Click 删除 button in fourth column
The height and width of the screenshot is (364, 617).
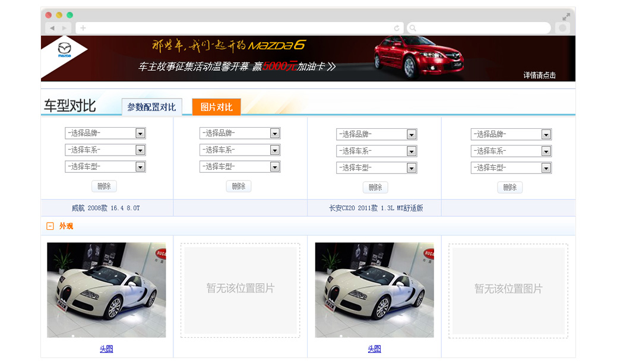coord(510,187)
